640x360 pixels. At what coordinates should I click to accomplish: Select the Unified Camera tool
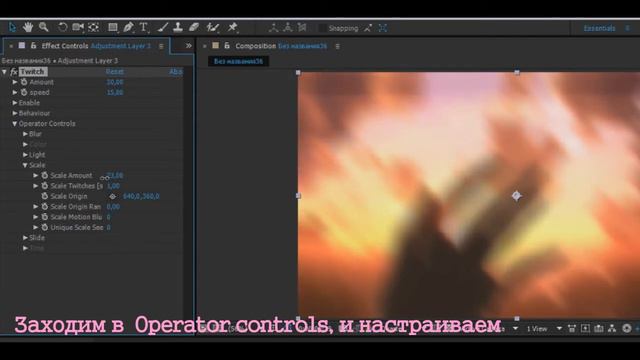(78, 27)
